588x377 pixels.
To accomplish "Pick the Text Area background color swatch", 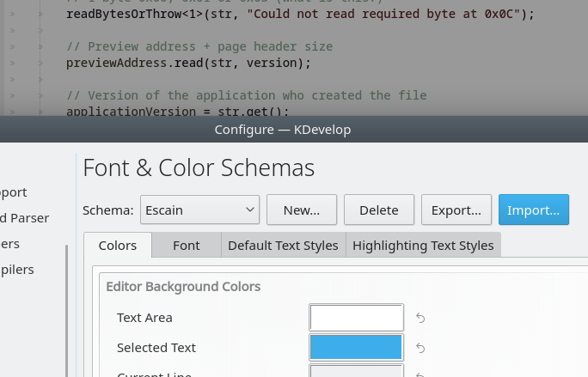I will click(356, 318).
